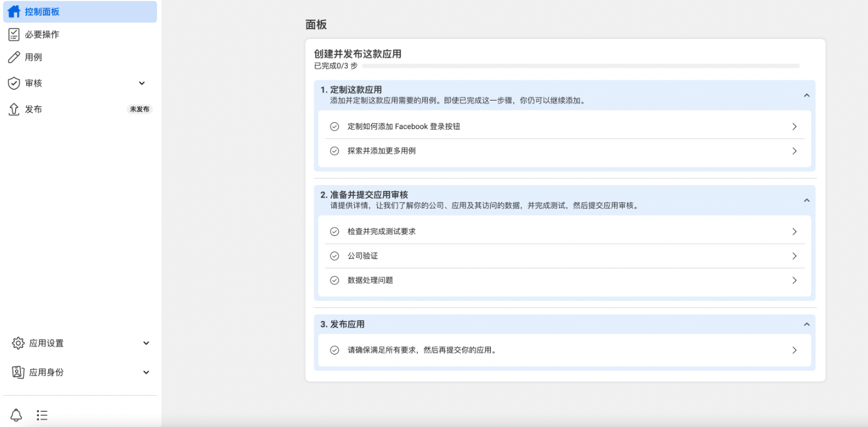Click the 2. 准备并提交应用审核 heading

364,195
